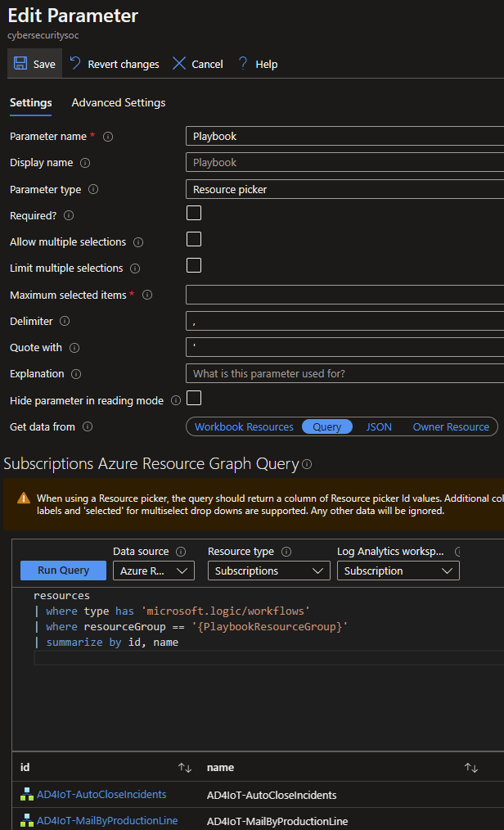This screenshot has width=504, height=830.
Task: Open info icon next to Maximum selected items
Action: [x=147, y=295]
